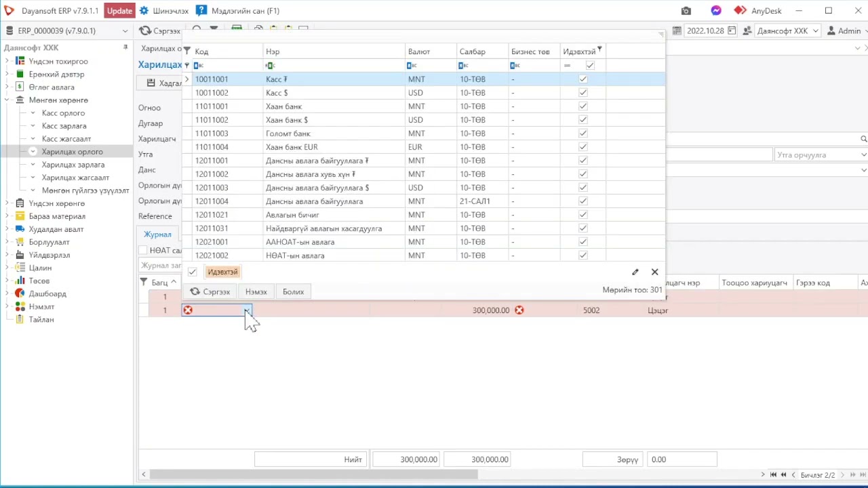Open the calendar picker beside date 2022.10.28

click(x=732, y=30)
